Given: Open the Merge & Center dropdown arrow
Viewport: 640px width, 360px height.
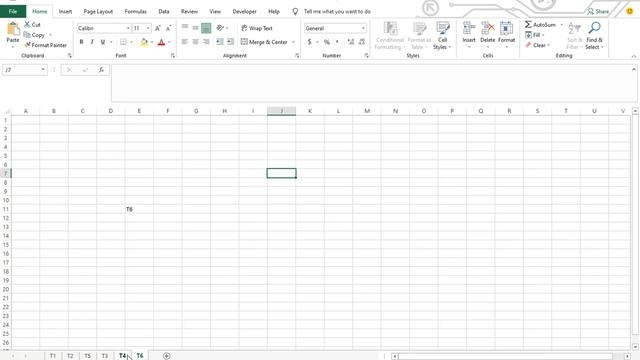Looking at the screenshot, I should (293, 42).
